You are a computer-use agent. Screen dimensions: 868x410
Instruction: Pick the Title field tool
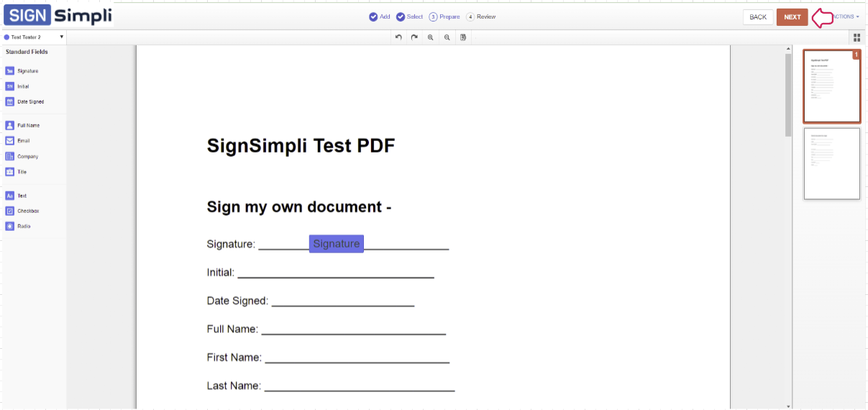point(22,173)
